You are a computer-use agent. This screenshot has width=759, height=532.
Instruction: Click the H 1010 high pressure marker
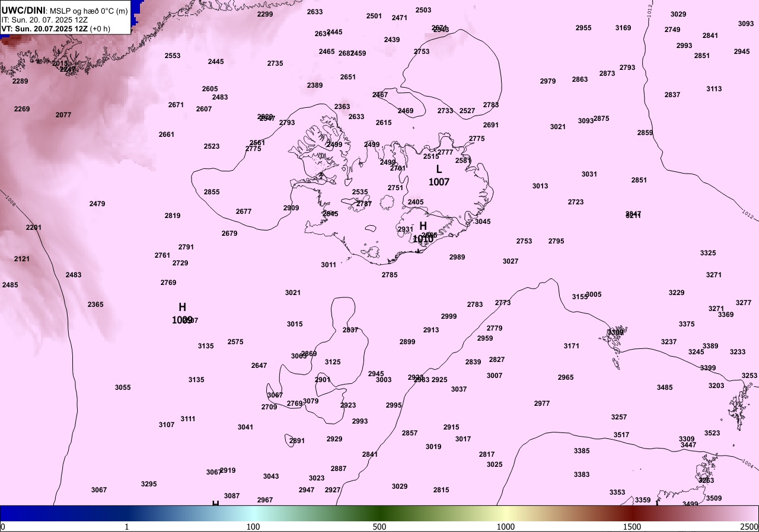coord(423,232)
